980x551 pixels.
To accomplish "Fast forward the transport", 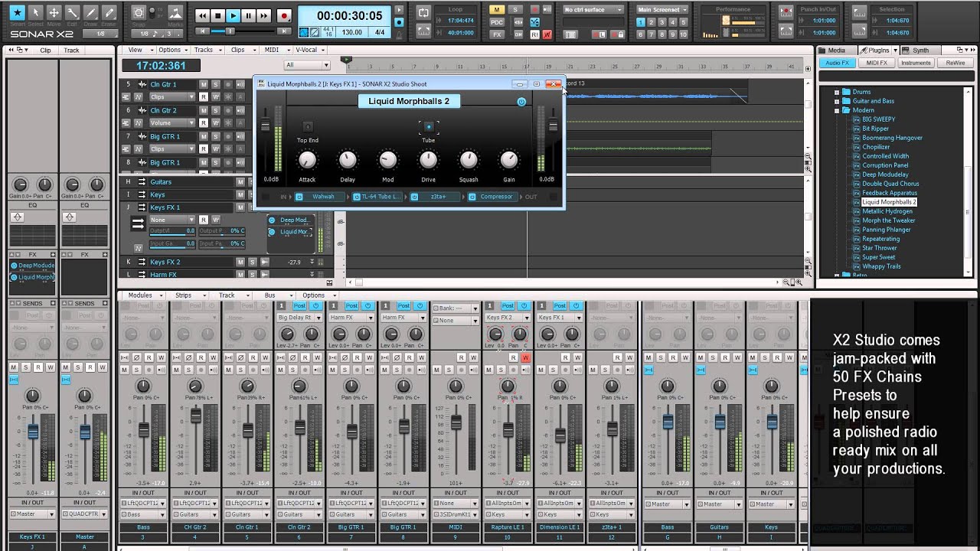I will [263, 15].
